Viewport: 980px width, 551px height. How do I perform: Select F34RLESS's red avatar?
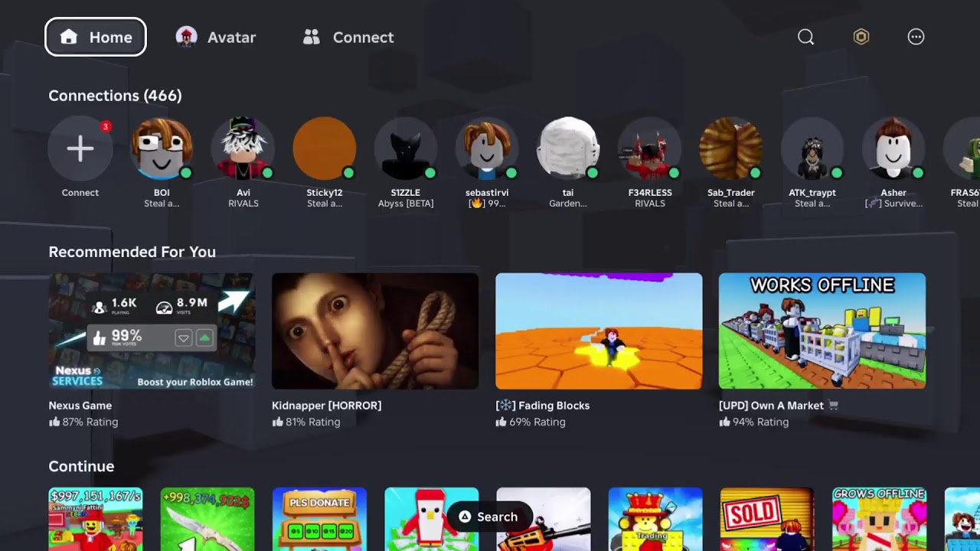pyautogui.click(x=650, y=148)
